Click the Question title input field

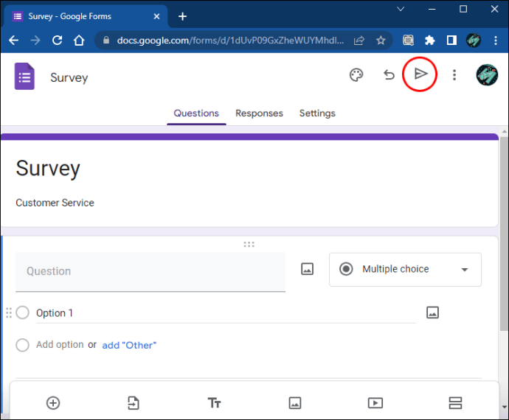[150, 271]
